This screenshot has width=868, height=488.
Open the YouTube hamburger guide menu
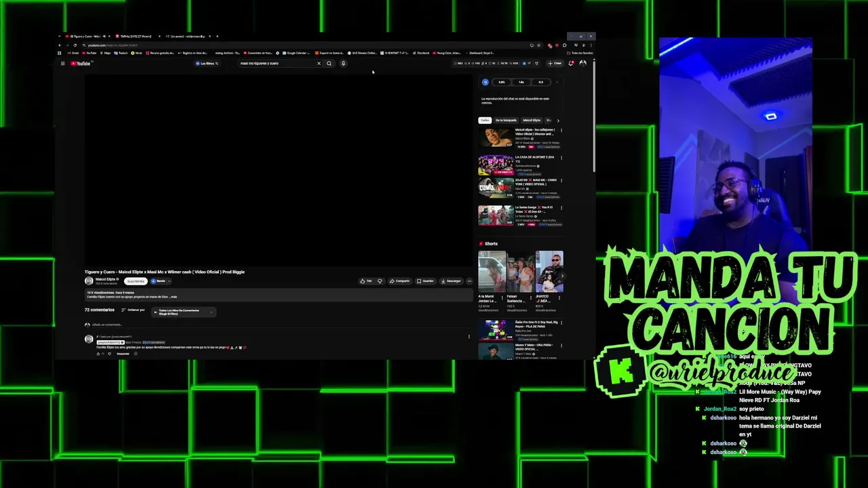(x=62, y=64)
